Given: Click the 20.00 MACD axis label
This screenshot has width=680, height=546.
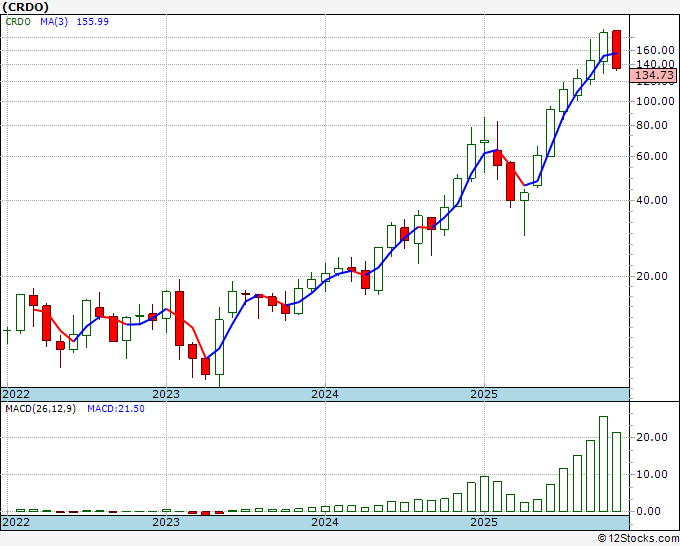Looking at the screenshot, I should [x=652, y=437].
